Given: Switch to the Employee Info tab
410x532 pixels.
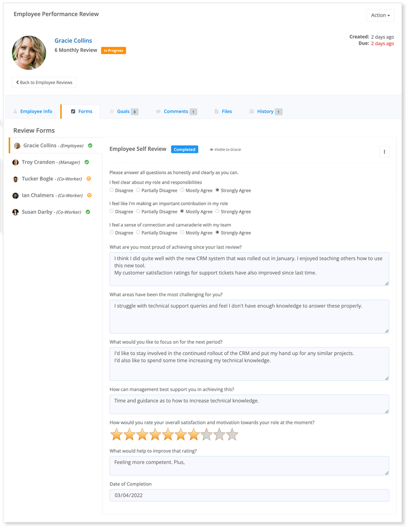Looking at the screenshot, I should [36, 111].
